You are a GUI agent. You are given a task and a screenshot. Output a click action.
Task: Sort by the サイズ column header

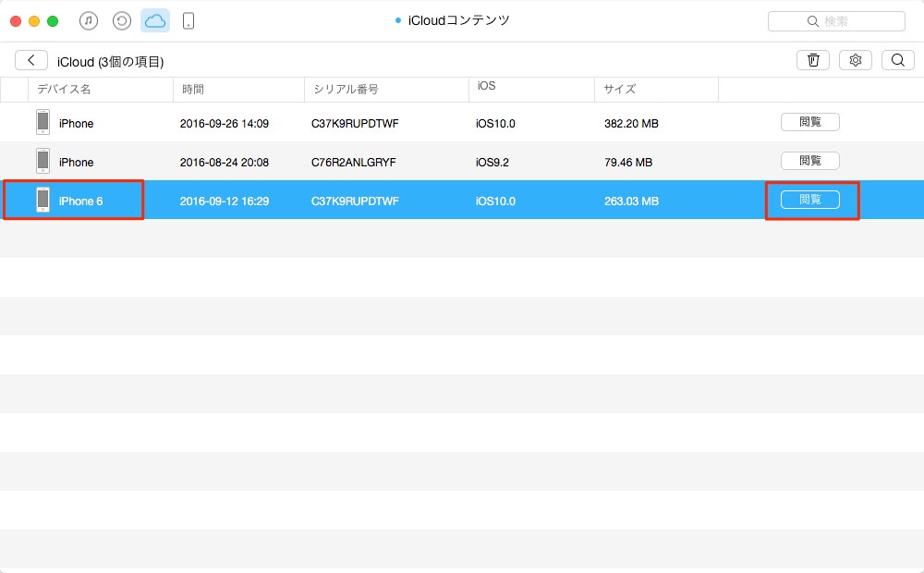[656, 90]
